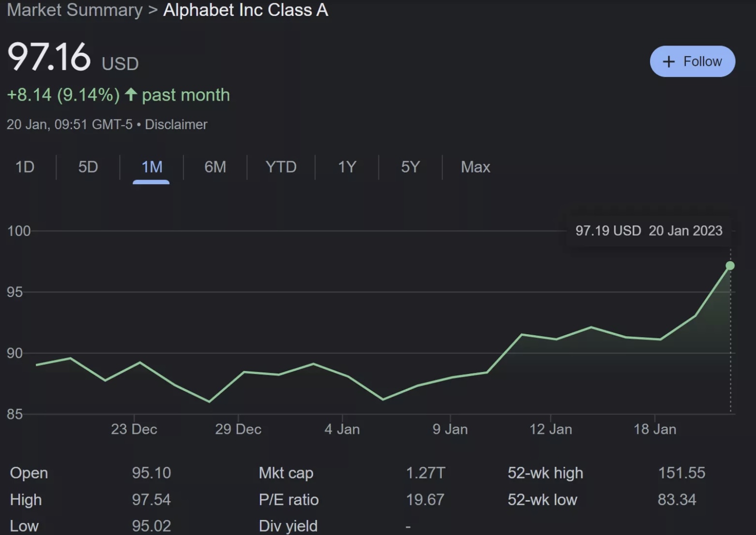The image size is (756, 535).
Task: Click the USD currency label beside price
Action: click(120, 63)
